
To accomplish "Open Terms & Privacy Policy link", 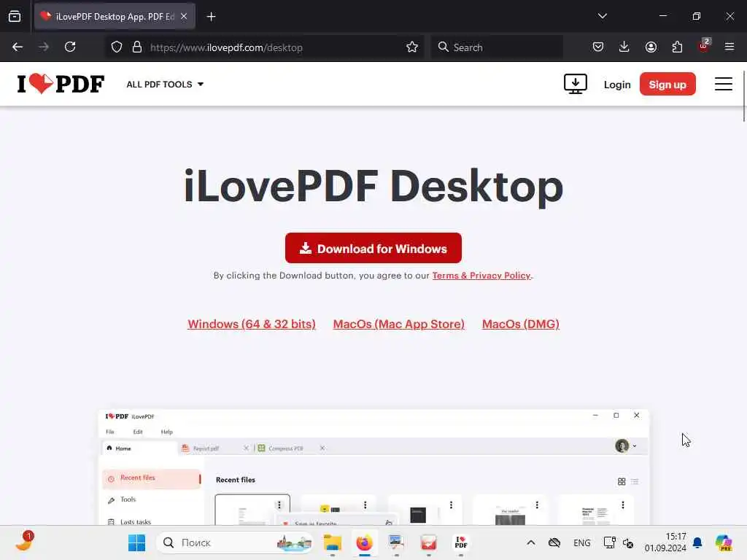I will pyautogui.click(x=481, y=276).
